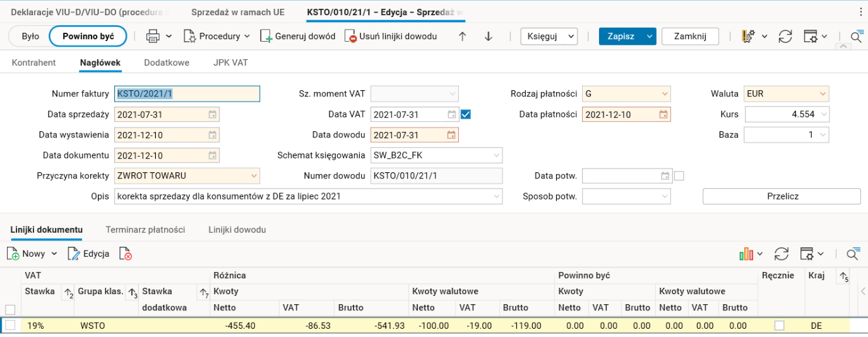
Task: Open the Księguj dropdown
Action: click(549, 37)
